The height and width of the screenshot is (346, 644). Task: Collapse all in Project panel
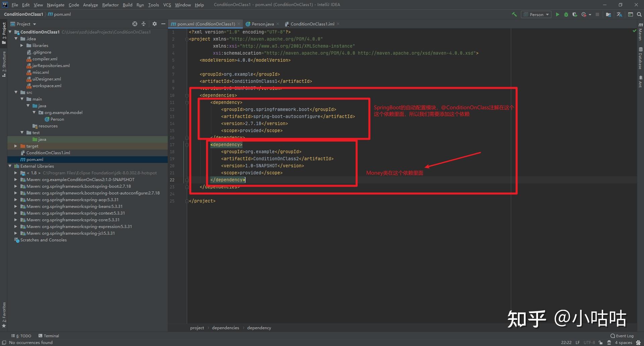point(144,24)
